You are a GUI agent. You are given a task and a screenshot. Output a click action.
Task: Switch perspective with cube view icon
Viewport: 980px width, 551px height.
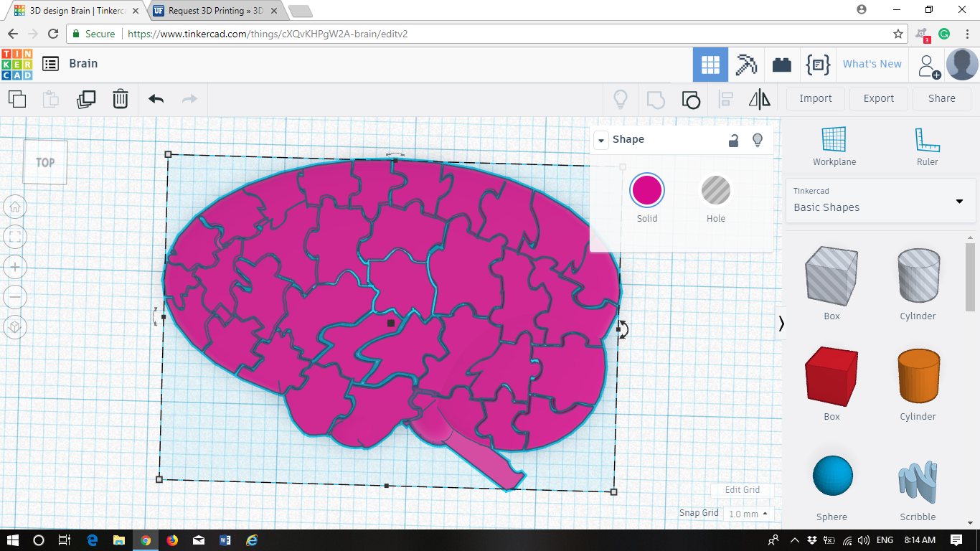[15, 328]
